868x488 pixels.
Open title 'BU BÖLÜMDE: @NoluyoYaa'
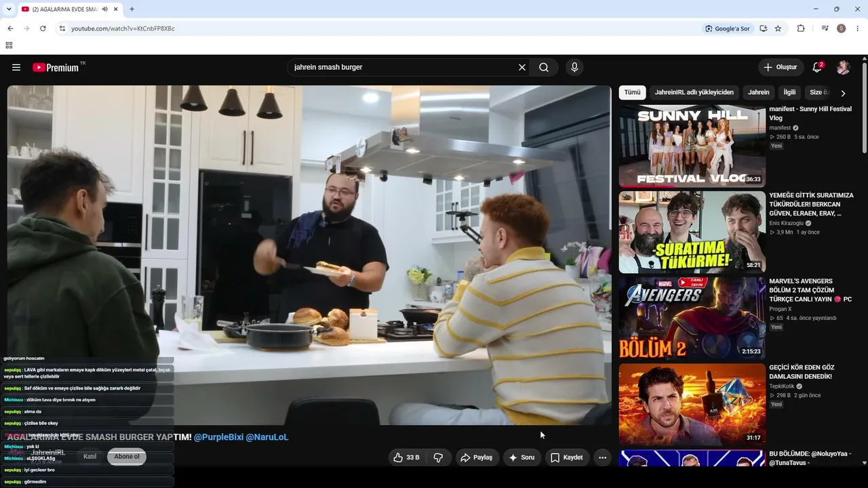point(810,458)
